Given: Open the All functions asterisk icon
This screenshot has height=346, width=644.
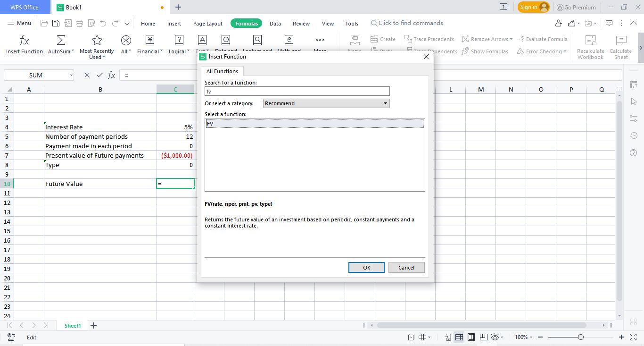Looking at the screenshot, I should pos(126,40).
